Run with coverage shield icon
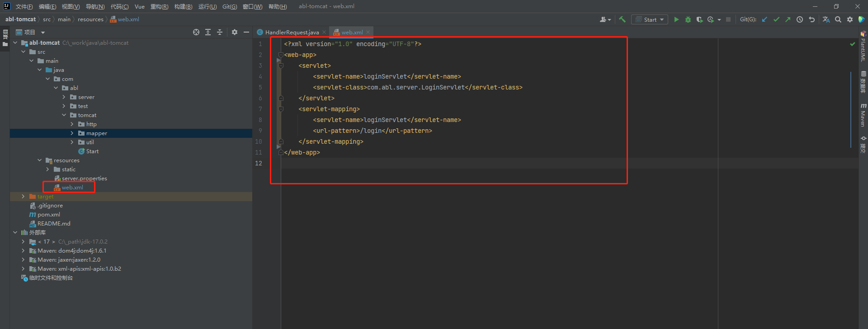The height and width of the screenshot is (329, 868). (699, 19)
